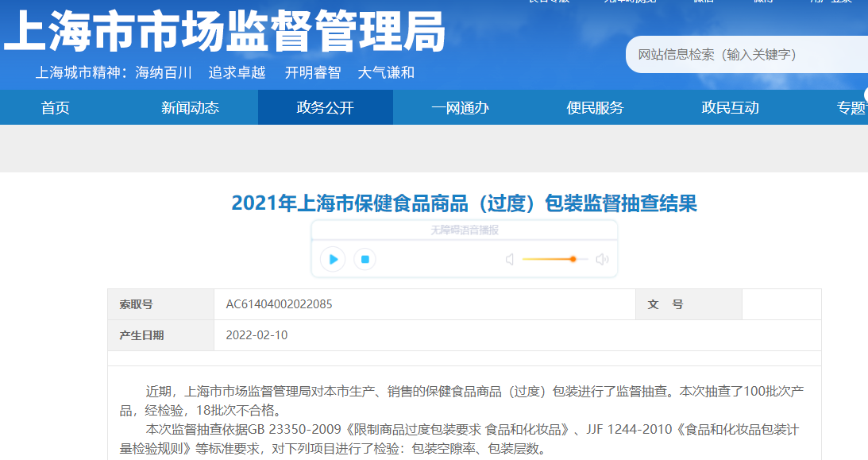Click the 索取号 label cell
The image size is (868, 460).
[160, 304]
